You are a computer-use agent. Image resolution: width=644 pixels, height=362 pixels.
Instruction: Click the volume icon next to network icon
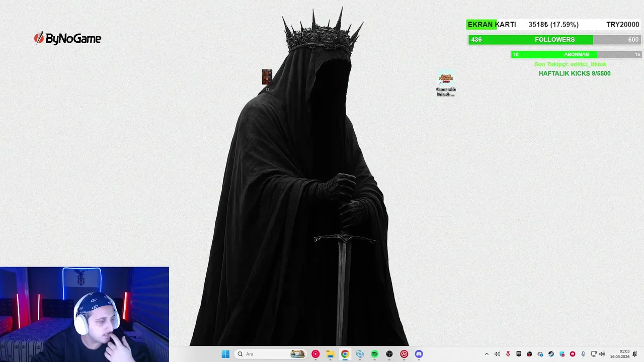pyautogui.click(x=602, y=354)
